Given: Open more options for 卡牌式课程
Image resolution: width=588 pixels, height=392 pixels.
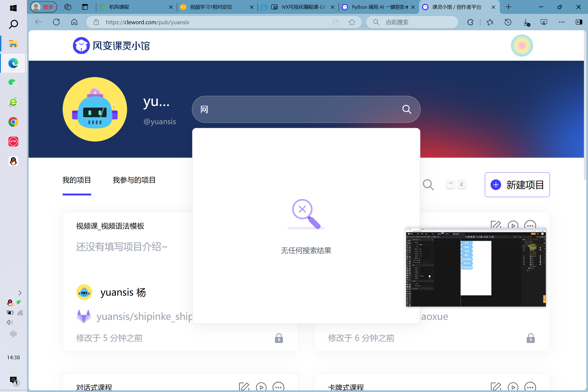Looking at the screenshot, I should coord(530,387).
